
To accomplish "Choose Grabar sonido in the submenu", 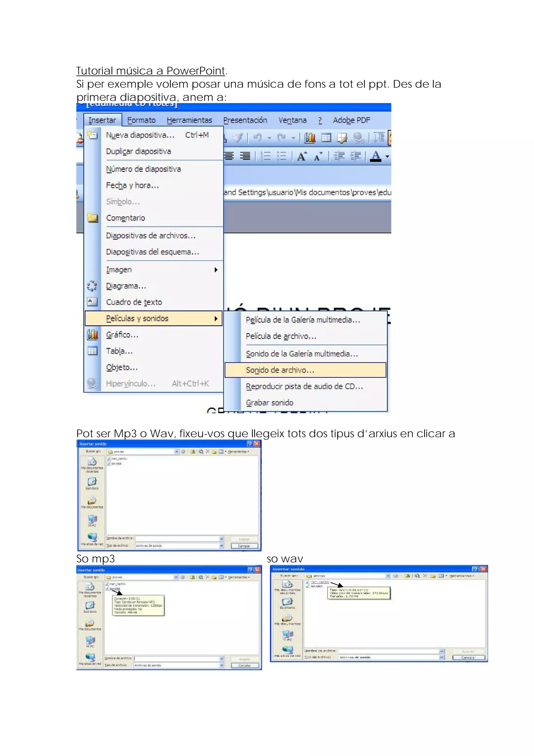I will [269, 403].
